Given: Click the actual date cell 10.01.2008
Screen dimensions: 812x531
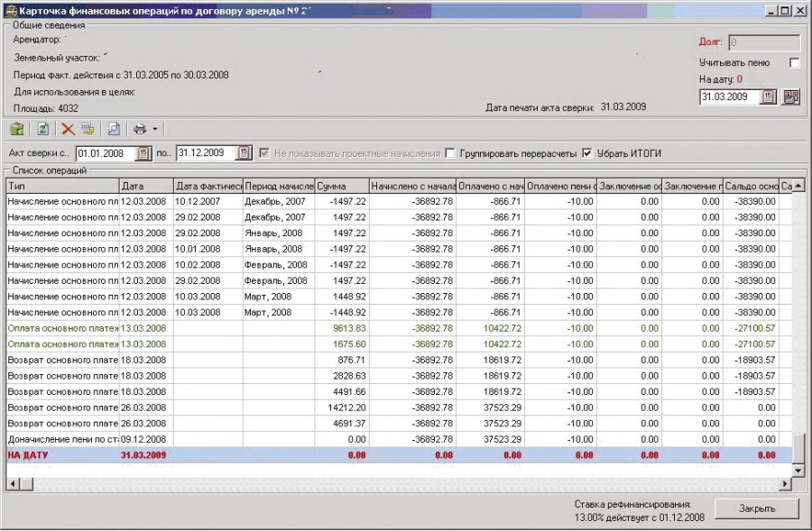Looking at the screenshot, I should [198, 249].
